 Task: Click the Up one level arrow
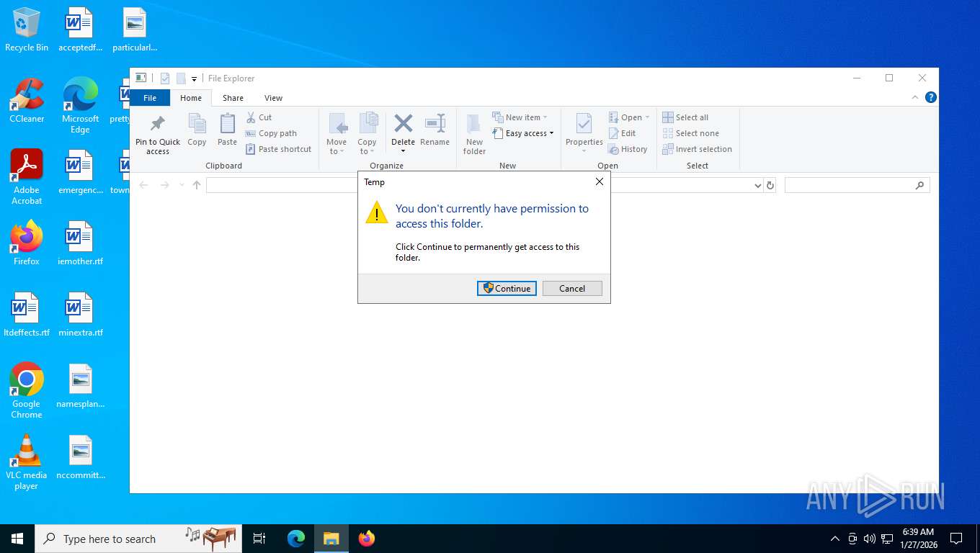pos(197,185)
